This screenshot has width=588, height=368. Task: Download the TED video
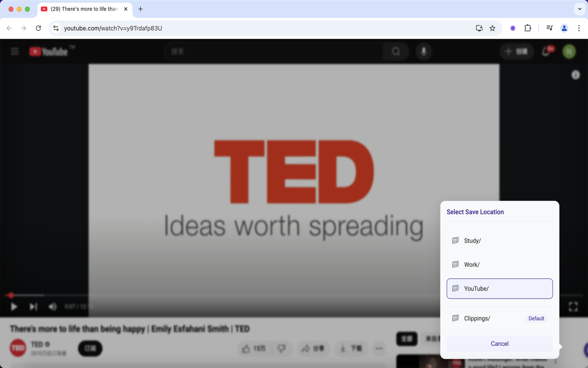(351, 349)
